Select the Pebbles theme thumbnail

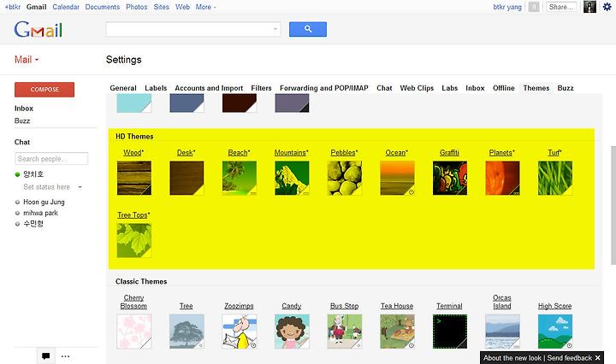(x=345, y=178)
